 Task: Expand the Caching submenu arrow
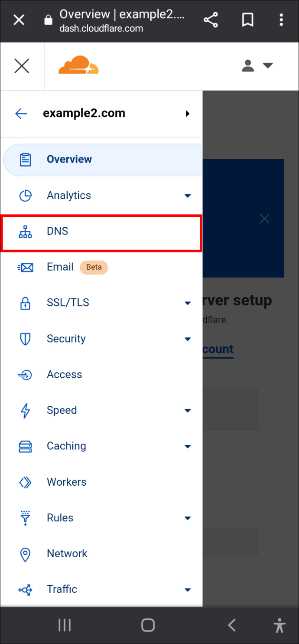[188, 447]
